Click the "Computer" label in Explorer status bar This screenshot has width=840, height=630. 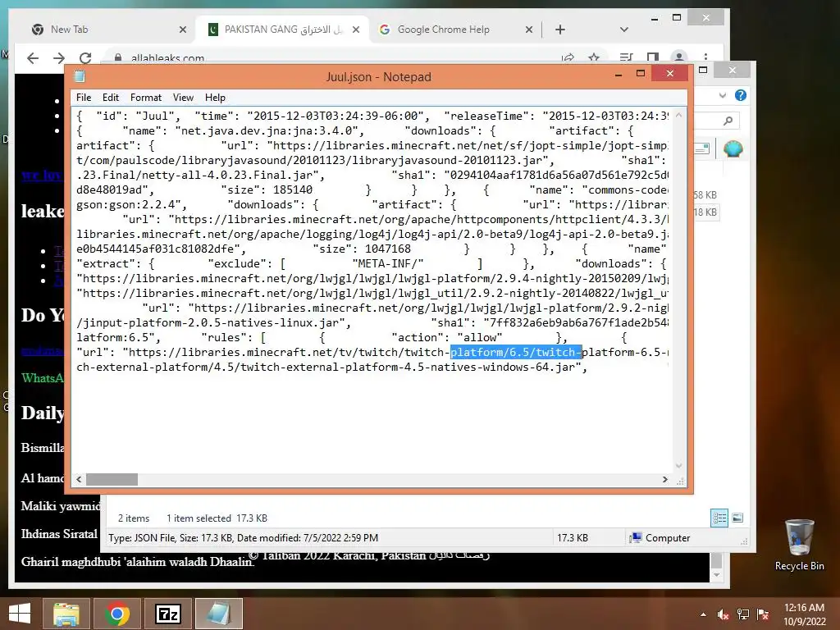pyautogui.click(x=668, y=538)
